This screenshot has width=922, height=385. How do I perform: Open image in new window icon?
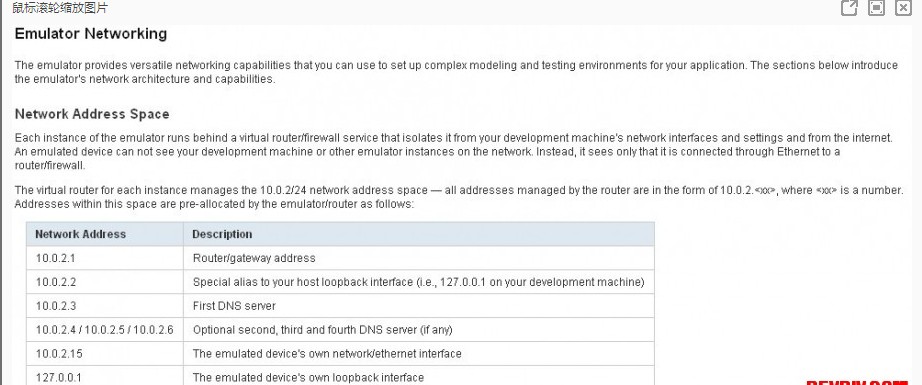(x=848, y=8)
